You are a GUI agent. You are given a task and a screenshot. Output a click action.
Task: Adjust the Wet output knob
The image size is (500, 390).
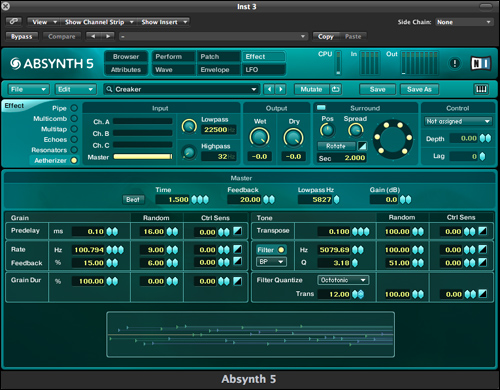pyautogui.click(x=259, y=137)
